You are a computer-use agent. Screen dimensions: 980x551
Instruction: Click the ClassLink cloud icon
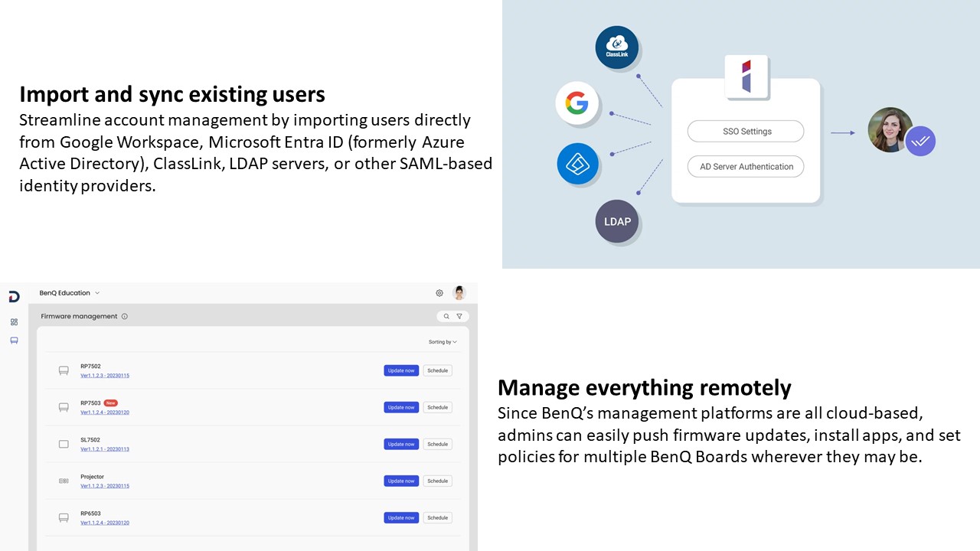(x=616, y=47)
